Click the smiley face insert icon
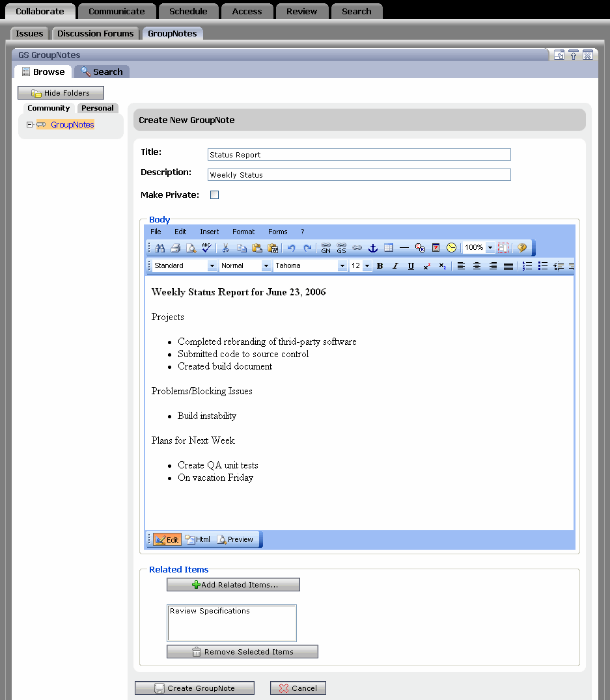The image size is (610, 700). [x=451, y=248]
